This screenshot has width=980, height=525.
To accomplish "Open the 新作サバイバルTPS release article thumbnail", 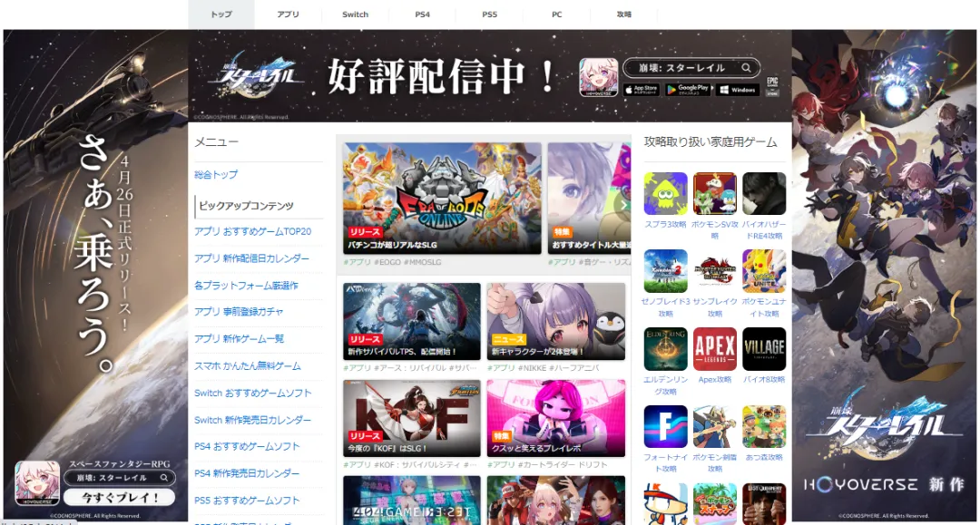I will [412, 321].
